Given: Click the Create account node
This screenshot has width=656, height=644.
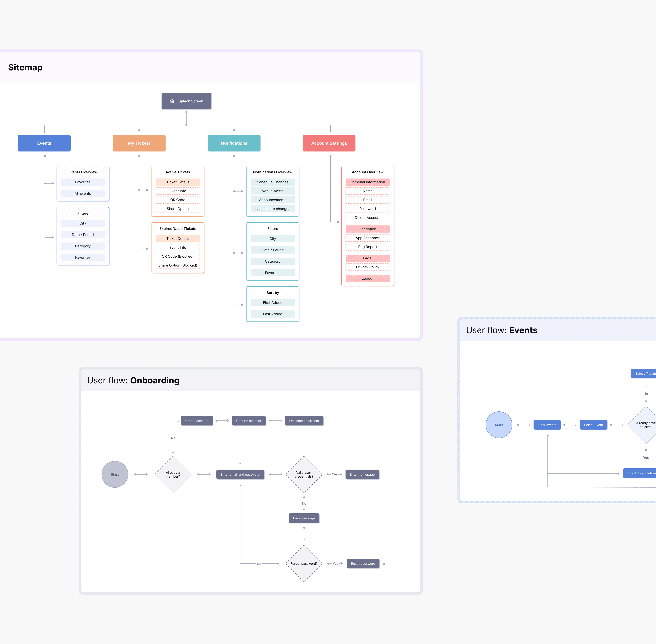Looking at the screenshot, I should pos(196,421).
